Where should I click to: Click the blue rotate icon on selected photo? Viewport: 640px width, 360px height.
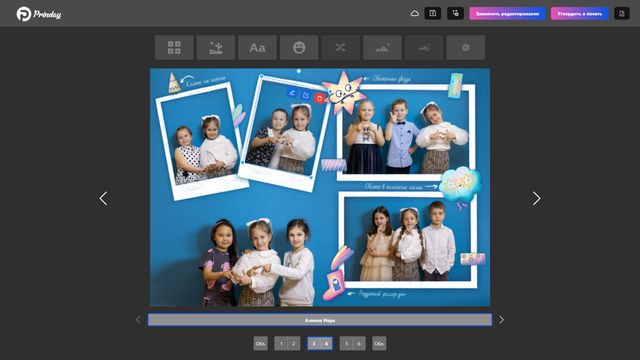pyautogui.click(x=306, y=95)
